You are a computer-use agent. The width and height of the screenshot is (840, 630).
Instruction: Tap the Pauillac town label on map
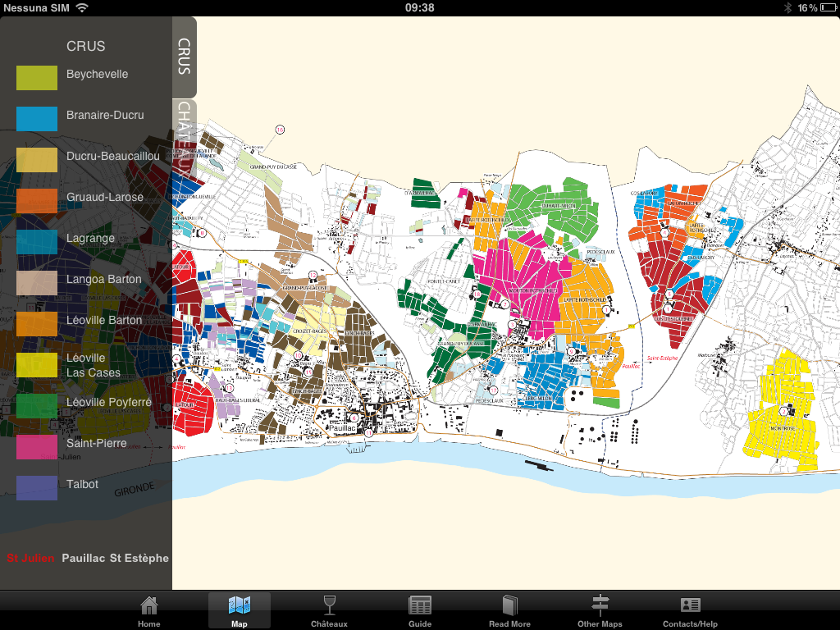point(340,428)
